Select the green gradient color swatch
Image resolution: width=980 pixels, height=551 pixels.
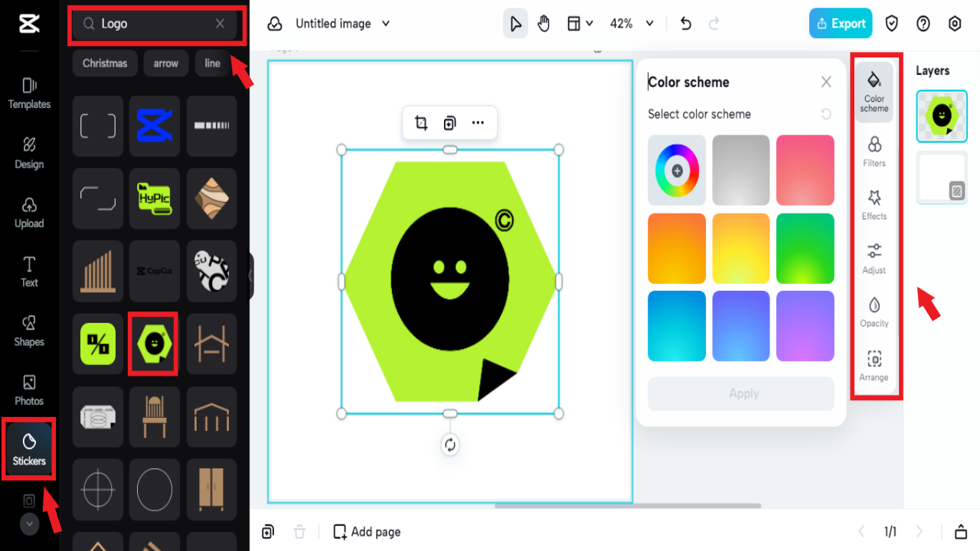click(805, 248)
